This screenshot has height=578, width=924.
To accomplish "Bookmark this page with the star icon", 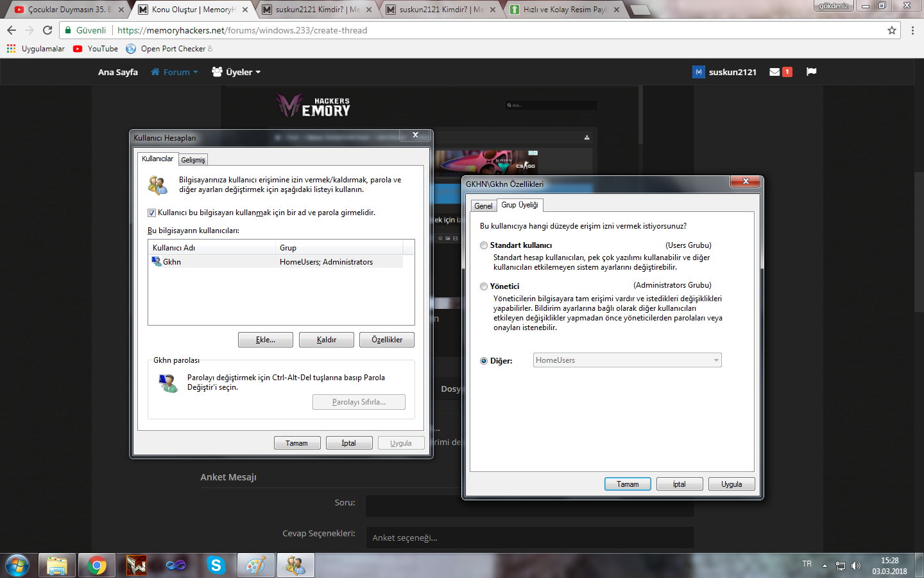I will 892,30.
